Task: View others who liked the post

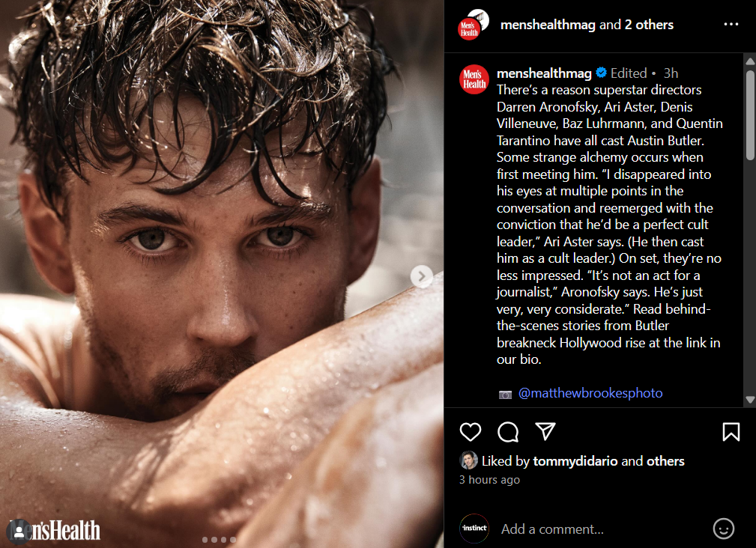Action: coord(665,461)
